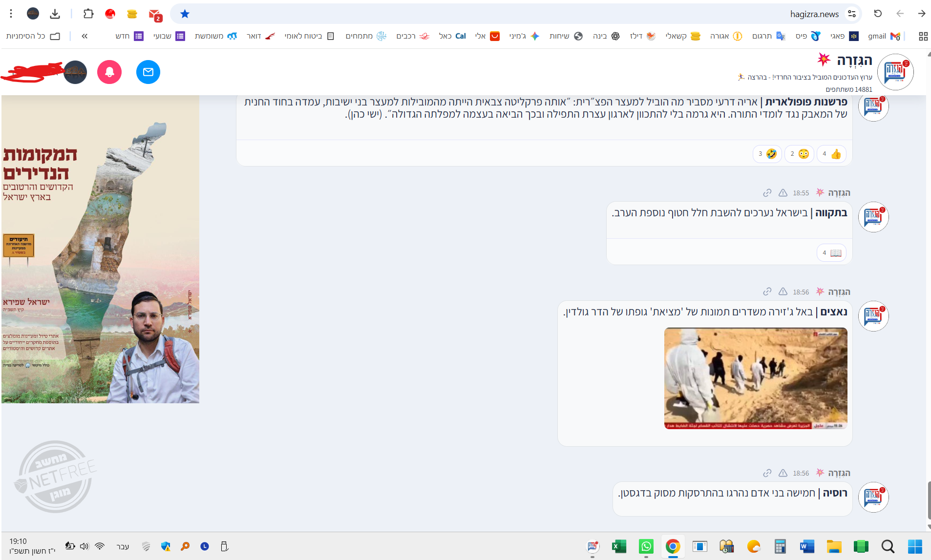The image size is (931, 560).
Task: Report the 18:56 Al Jazeera post
Action: point(783,292)
